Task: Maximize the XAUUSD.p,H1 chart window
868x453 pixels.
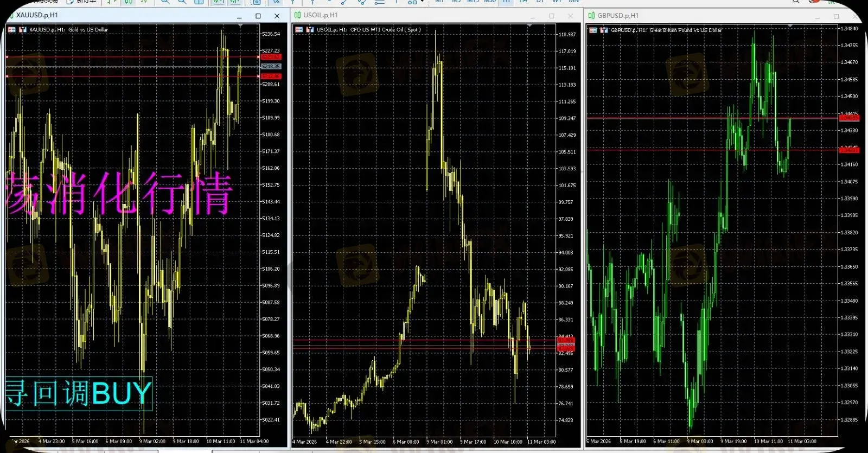Action: pyautogui.click(x=258, y=16)
